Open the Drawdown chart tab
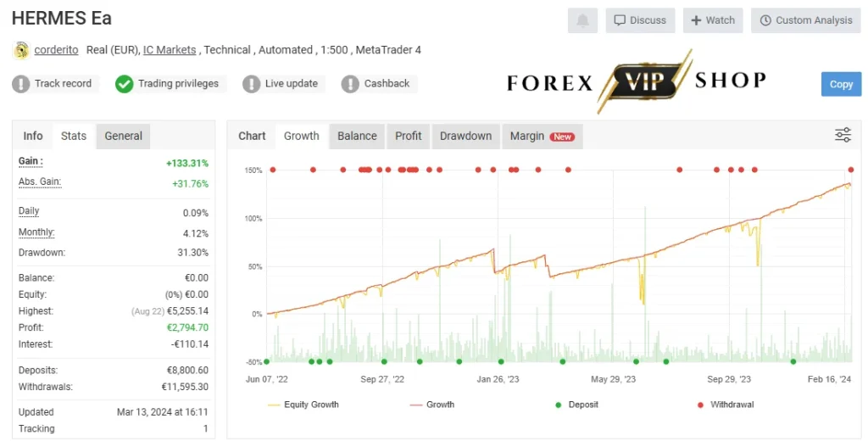868x447 pixels. (465, 136)
